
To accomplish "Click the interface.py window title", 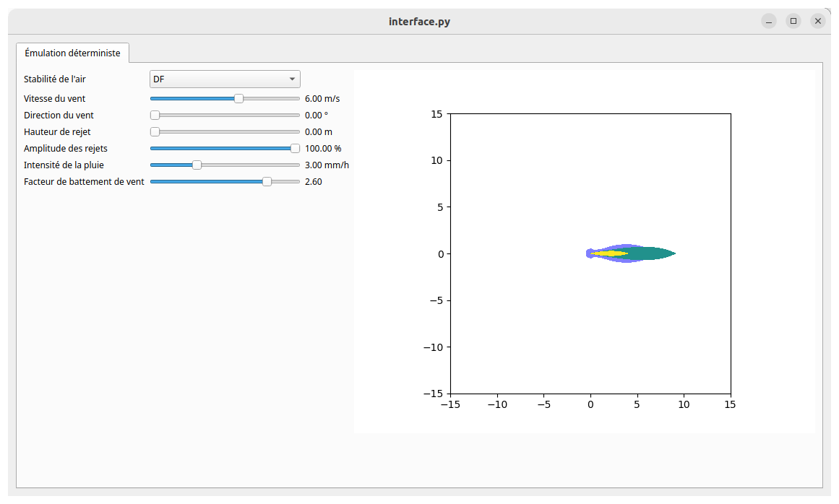I will point(419,22).
